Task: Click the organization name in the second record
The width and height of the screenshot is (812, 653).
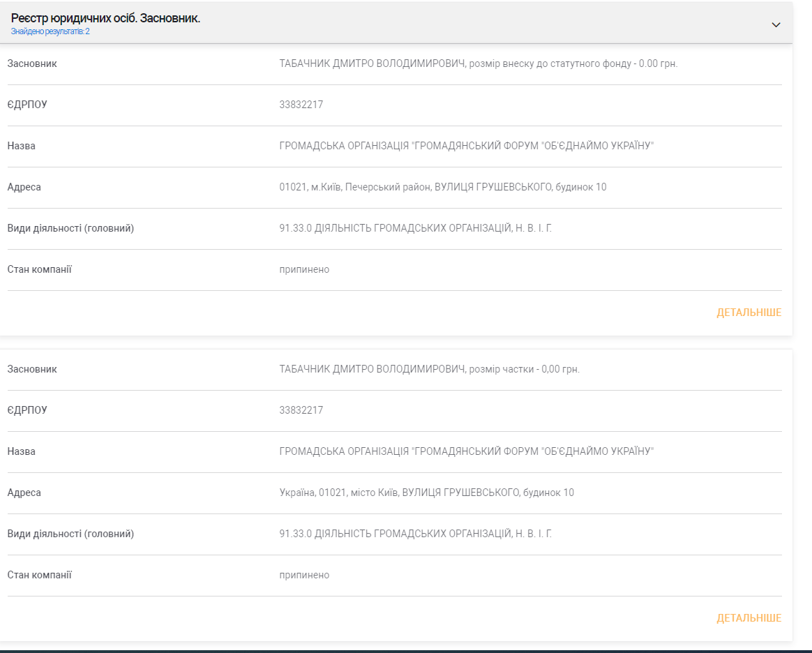Action: (x=466, y=451)
